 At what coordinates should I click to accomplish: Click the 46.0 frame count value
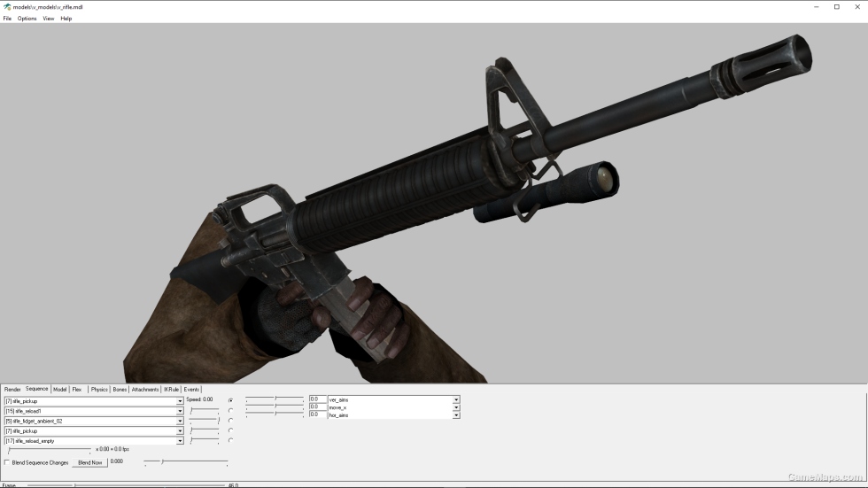tap(233, 485)
